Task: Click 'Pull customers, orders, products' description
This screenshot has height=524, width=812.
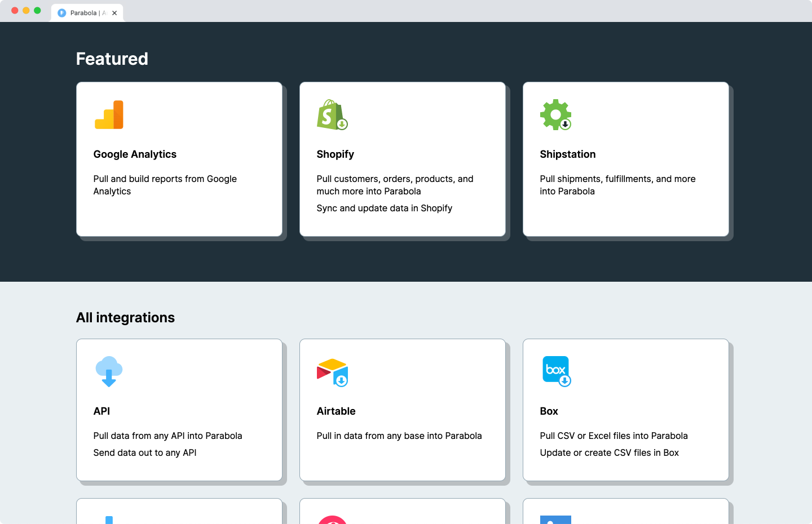Action: tap(395, 185)
